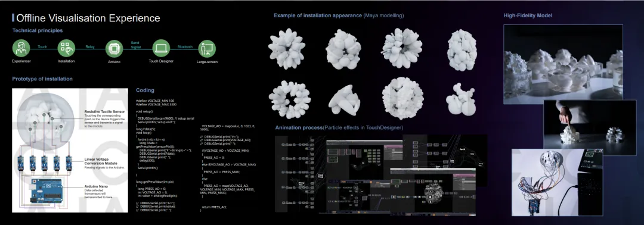Open the top High-Fidelity Model photo
Image resolution: width=644 pixels, height=225 pixels.
click(563, 64)
